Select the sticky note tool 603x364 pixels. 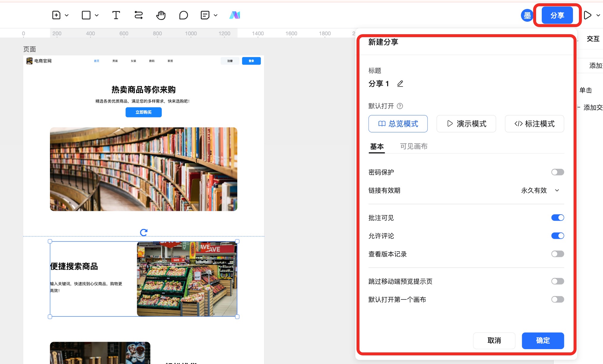click(205, 15)
